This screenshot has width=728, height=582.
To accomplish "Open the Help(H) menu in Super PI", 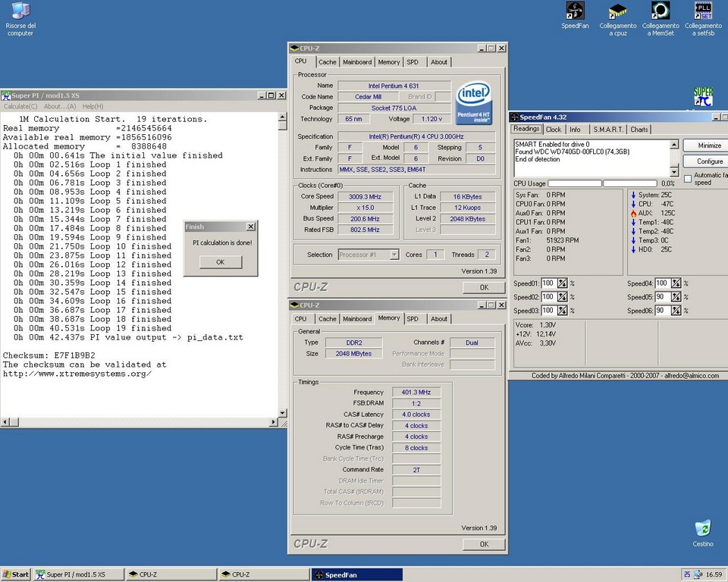I will click(93, 106).
